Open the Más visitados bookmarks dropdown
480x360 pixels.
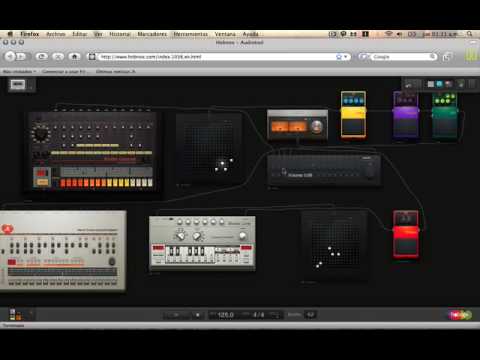pyautogui.click(x=20, y=71)
